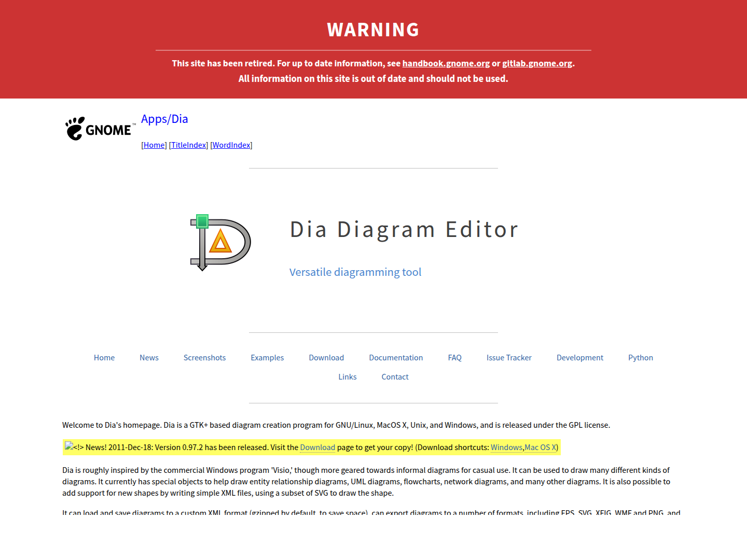
Task: Open the Development navigation item
Action: pos(580,358)
